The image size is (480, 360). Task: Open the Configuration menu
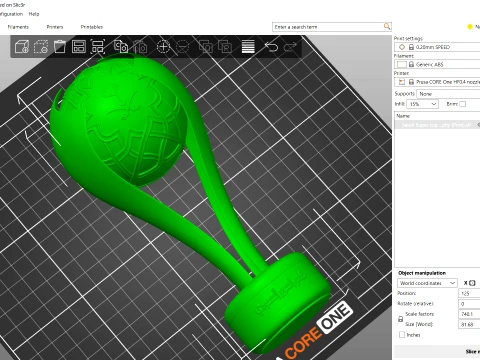coord(11,14)
